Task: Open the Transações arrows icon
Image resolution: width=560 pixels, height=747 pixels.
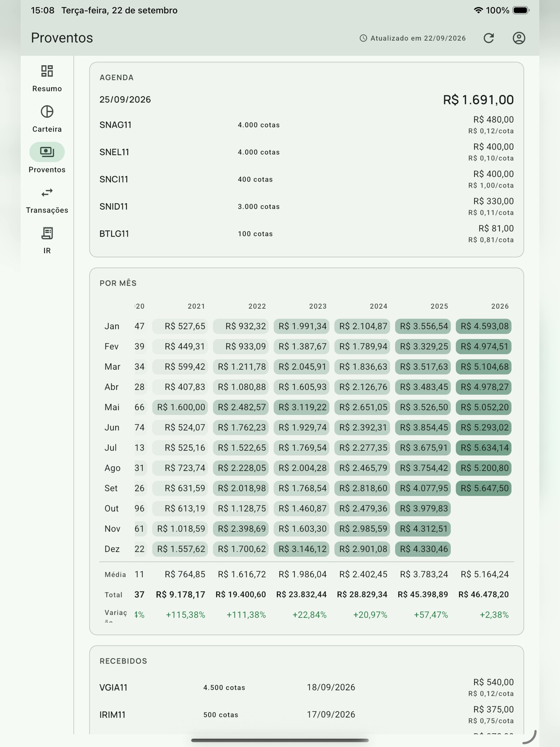Action: pos(47,192)
